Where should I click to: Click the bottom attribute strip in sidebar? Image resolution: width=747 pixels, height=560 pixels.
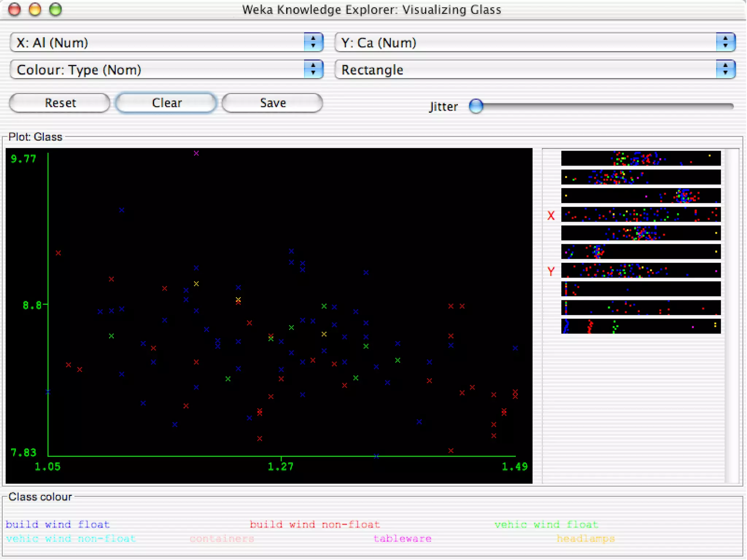click(640, 326)
